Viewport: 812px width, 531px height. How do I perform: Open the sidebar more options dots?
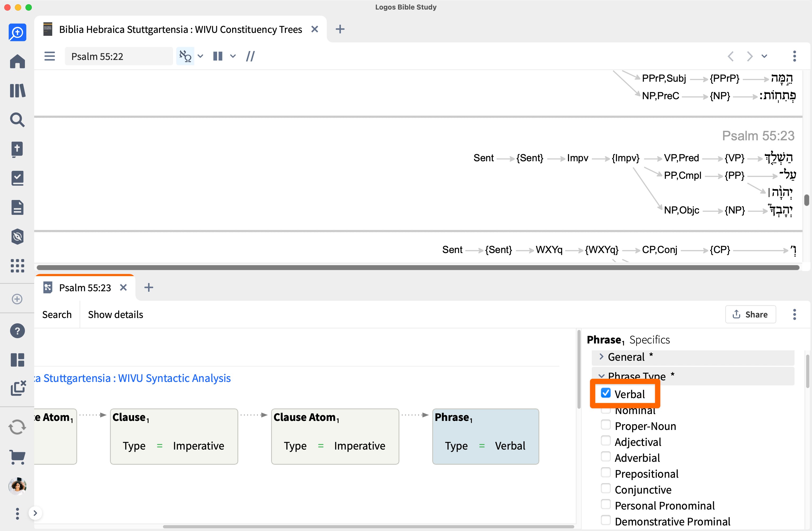click(17, 513)
